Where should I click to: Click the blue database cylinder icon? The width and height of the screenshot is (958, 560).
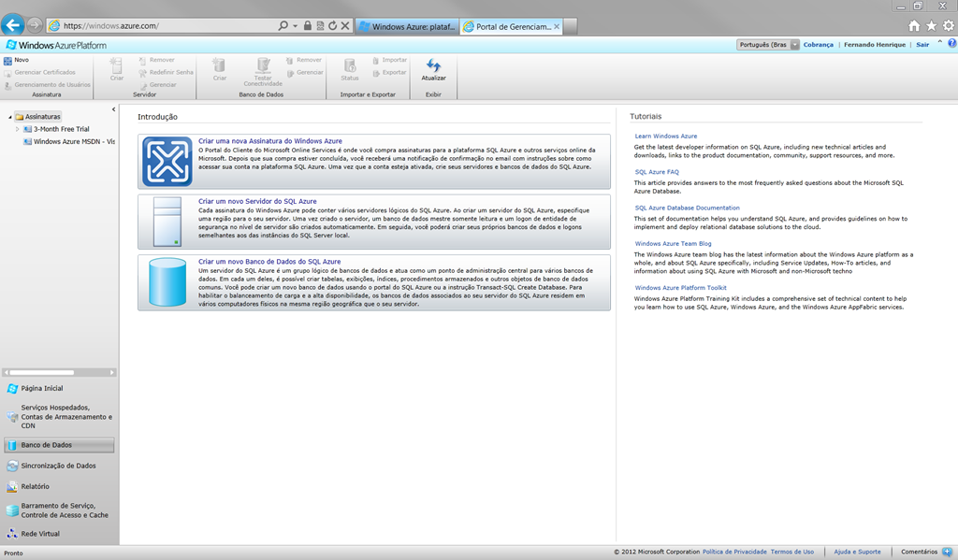(167, 281)
